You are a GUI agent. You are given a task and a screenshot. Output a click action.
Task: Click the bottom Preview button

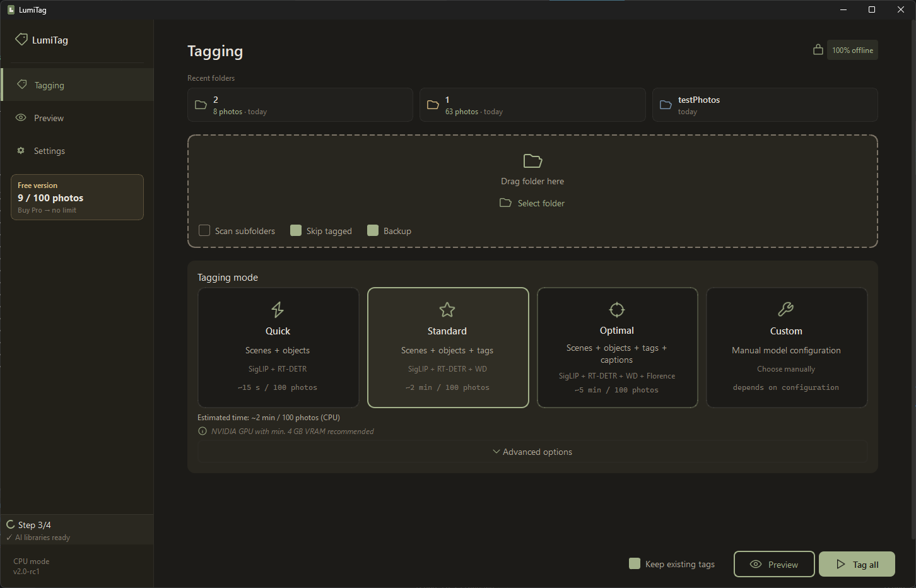[774, 564]
